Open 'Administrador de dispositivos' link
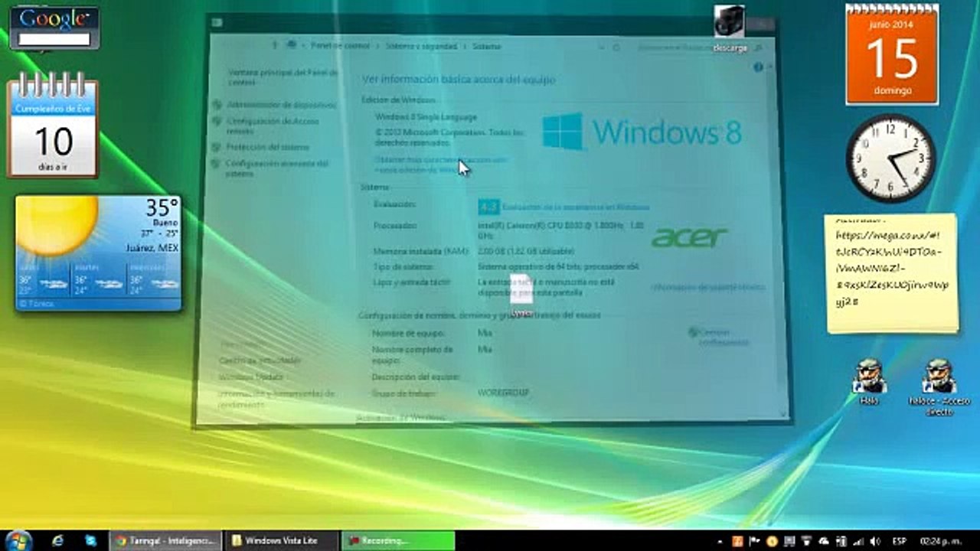Viewport: 980px width, 551px height. coord(282,104)
